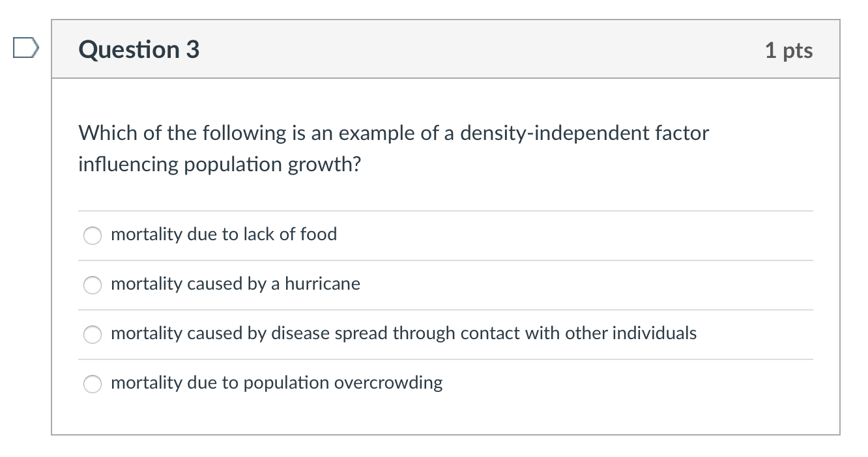Click the disease spread through contact answer text
The image size is (868, 457).
403,333
